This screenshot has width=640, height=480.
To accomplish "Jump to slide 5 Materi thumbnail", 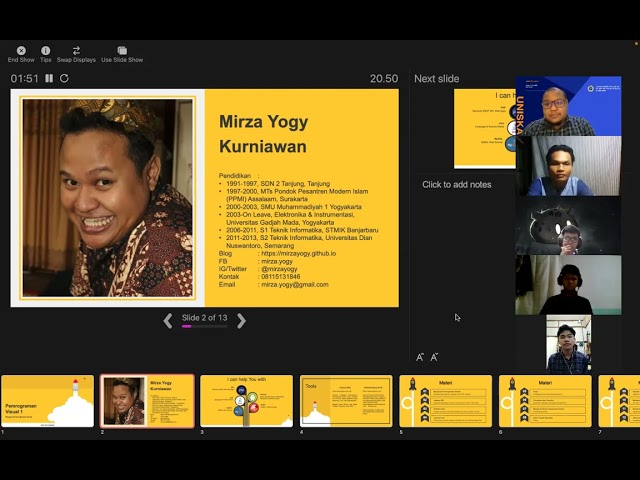I will pyautogui.click(x=446, y=401).
